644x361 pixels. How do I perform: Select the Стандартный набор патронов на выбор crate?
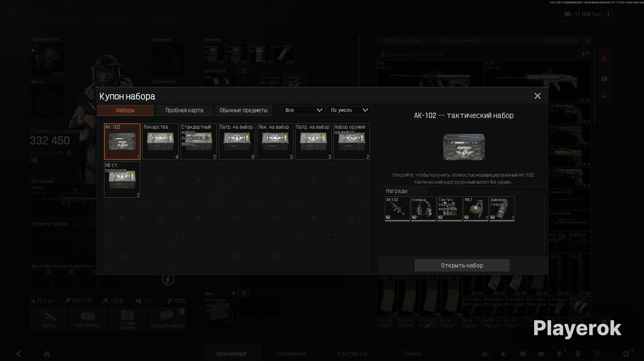pos(199,142)
